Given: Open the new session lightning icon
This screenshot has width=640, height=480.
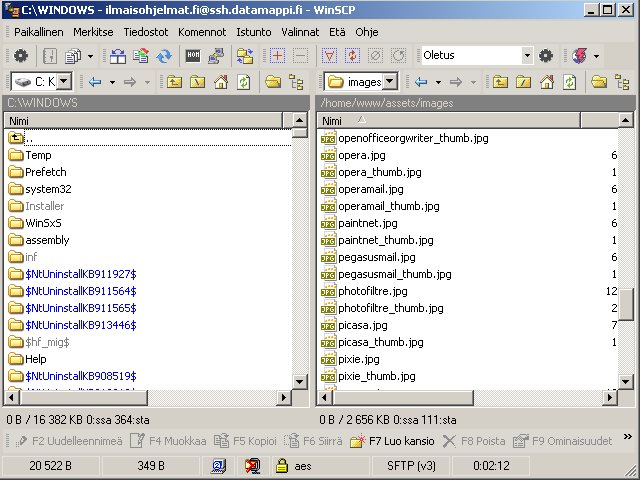Looking at the screenshot, I should 580,56.
